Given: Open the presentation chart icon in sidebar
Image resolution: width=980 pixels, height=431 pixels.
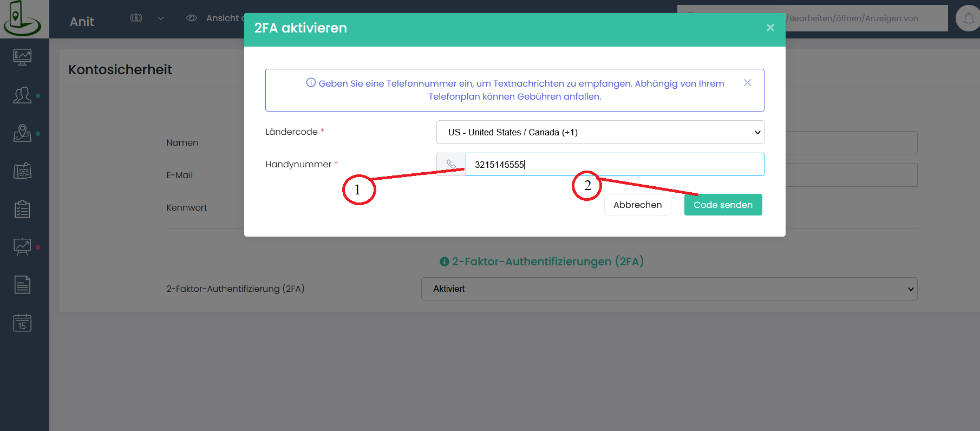Looking at the screenshot, I should coord(22,247).
